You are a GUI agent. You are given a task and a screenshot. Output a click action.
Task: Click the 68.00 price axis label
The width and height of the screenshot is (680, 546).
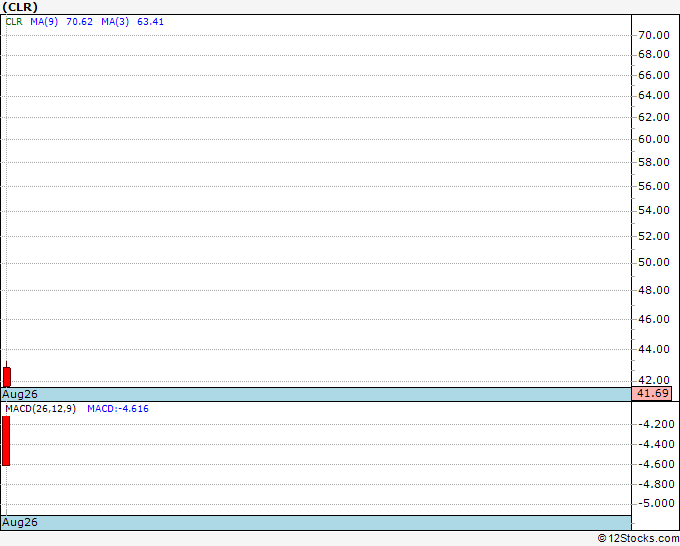coord(654,54)
